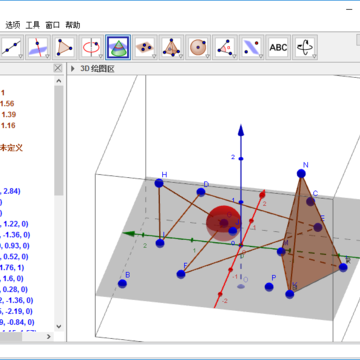Click the coordinate row ending 1.76, 1)
360x360 pixels.
pos(12,267)
